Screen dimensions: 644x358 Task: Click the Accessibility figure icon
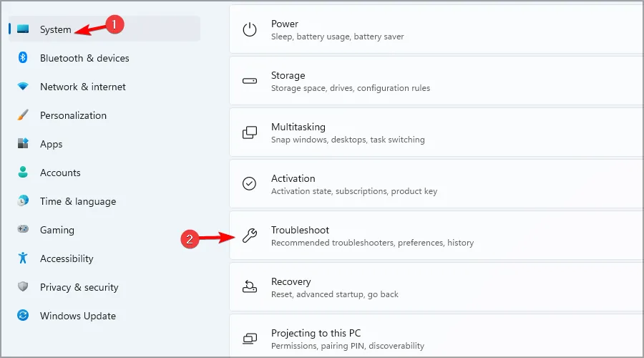coord(24,258)
